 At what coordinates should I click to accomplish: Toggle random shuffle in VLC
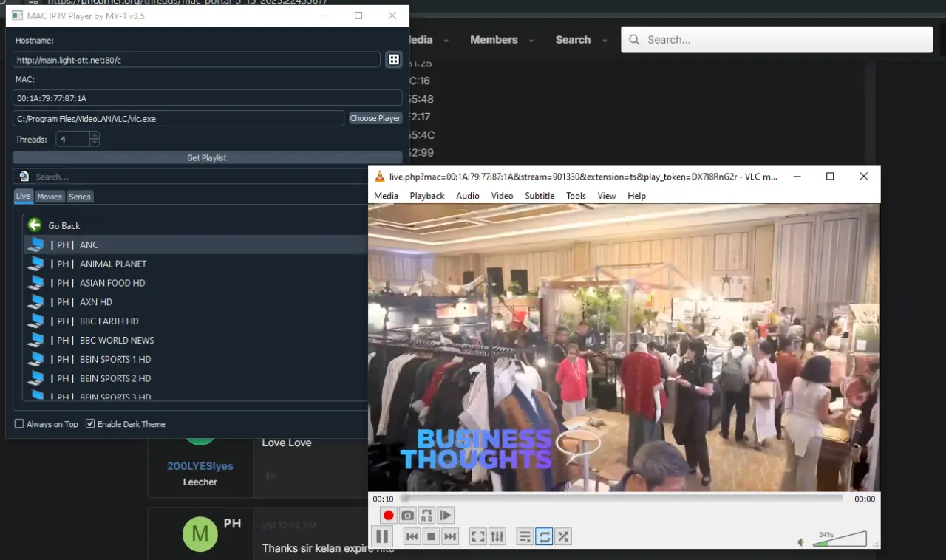pyautogui.click(x=563, y=537)
